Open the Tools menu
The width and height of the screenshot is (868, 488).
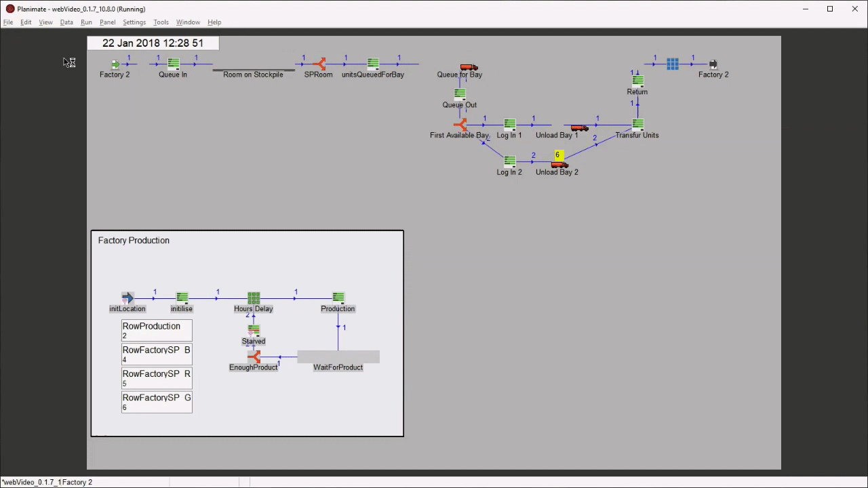161,22
